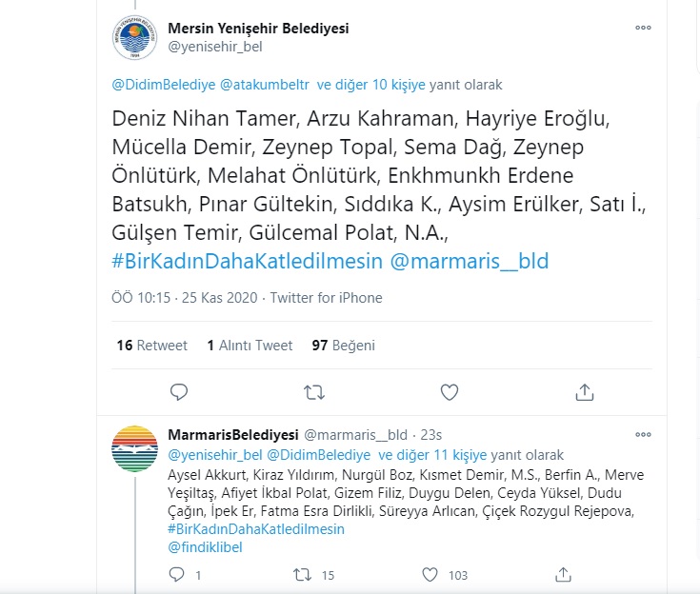700x594 pixels.
Task: View the 97 Beğeni list
Action: (343, 345)
